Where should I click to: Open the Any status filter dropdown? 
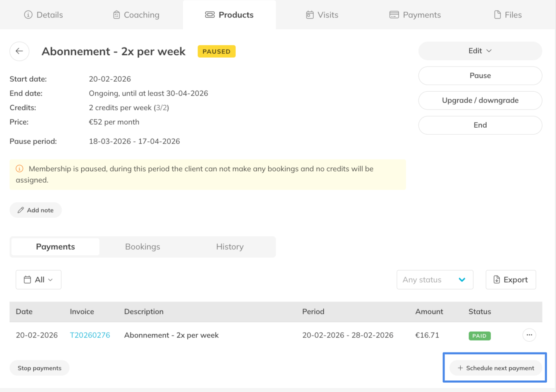[x=434, y=280]
